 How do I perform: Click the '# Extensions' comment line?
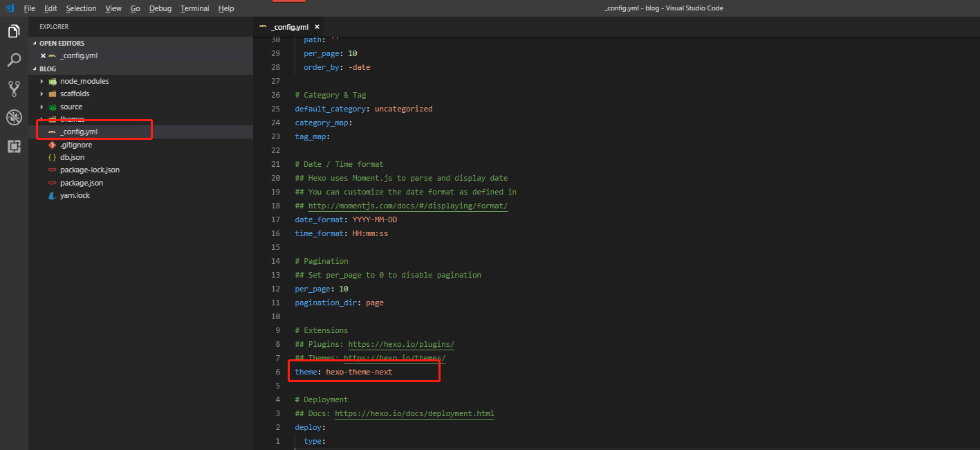point(322,330)
